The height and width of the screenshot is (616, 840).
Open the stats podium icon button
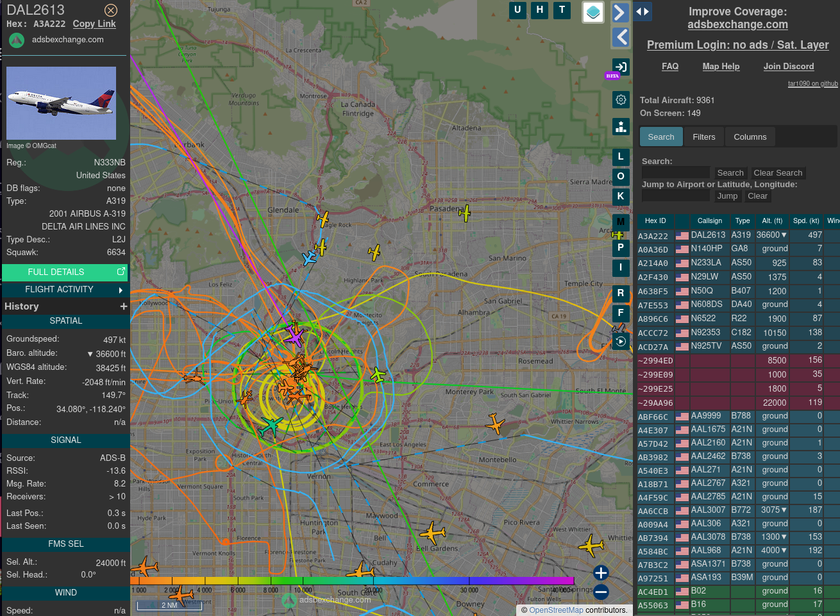coord(620,126)
